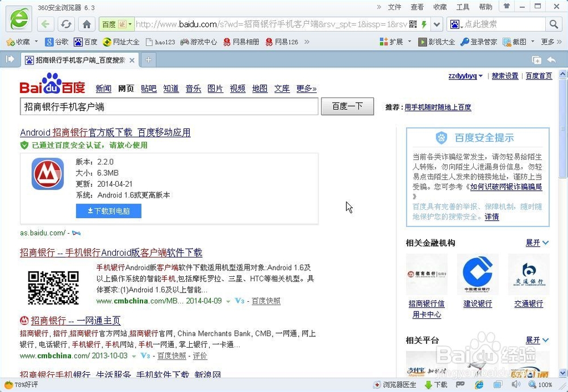Open a new tab with plus button
Screen dimensions: 568x392
148,60
